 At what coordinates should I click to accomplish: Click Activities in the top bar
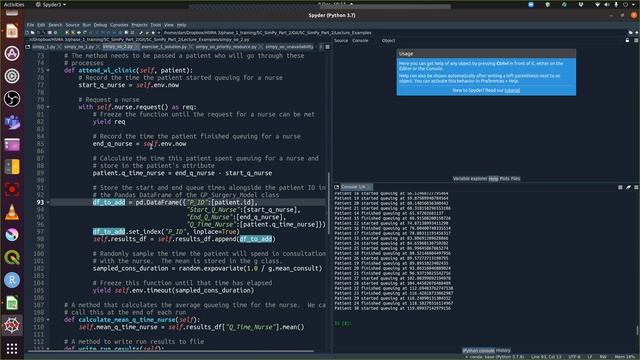pyautogui.click(x=14, y=4)
